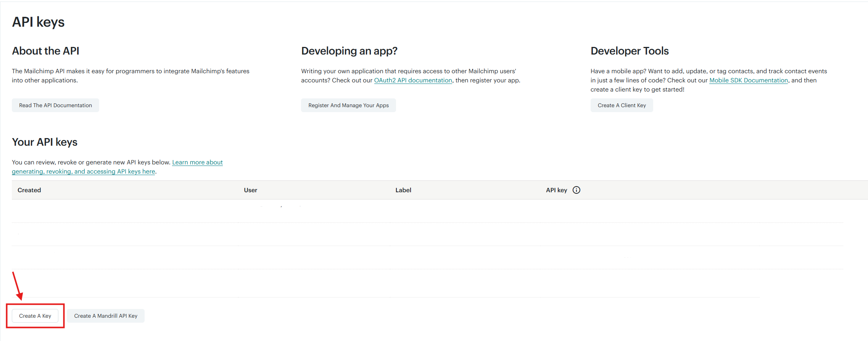Select Create A Mandrill API Key
Viewport: 868px width, 341px height.
[x=106, y=316]
